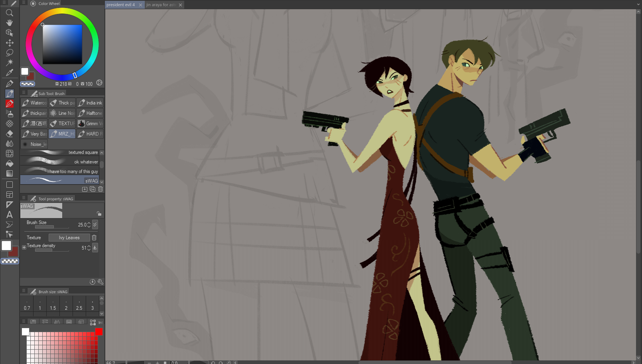The width and height of the screenshot is (642, 364).
Task: Select the transparent color checkerboard swatch
Action: point(10,261)
